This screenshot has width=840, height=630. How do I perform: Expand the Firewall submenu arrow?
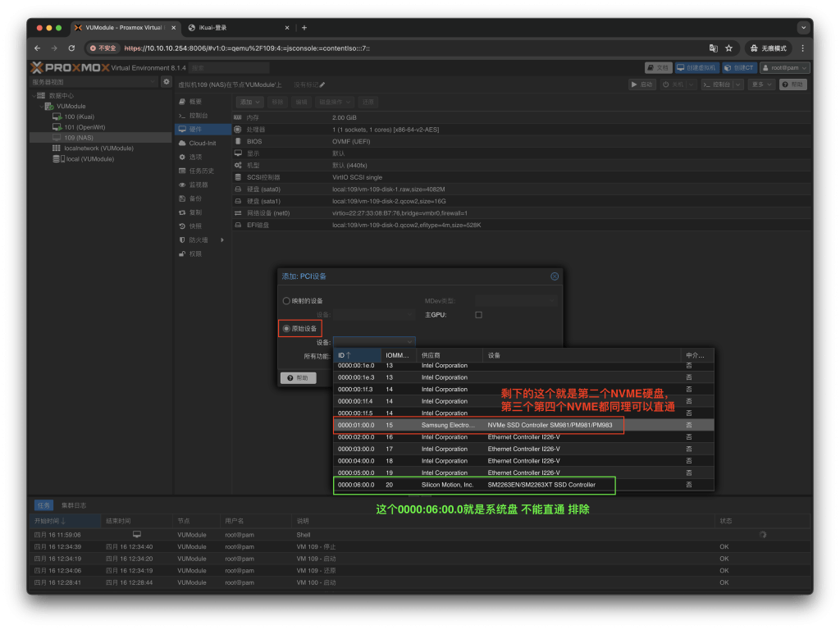(x=221, y=240)
